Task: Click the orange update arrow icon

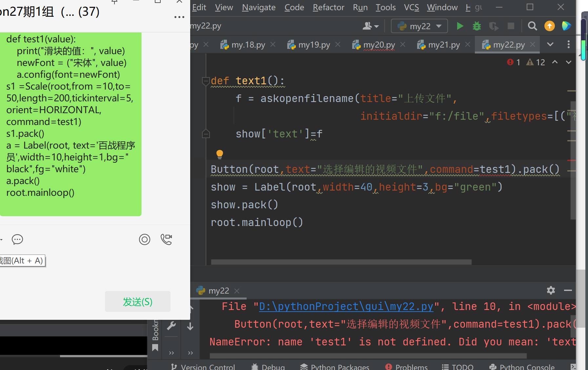Action: click(549, 26)
